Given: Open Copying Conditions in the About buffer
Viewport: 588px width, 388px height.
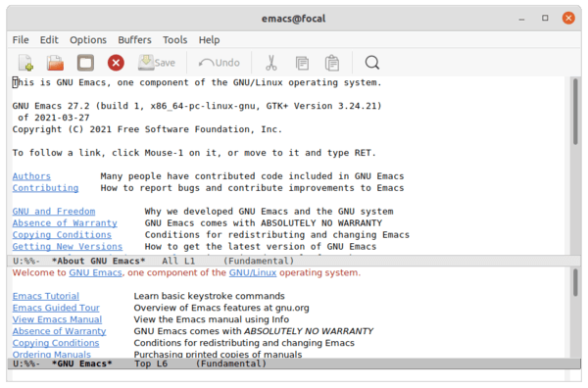Looking at the screenshot, I should point(62,235).
